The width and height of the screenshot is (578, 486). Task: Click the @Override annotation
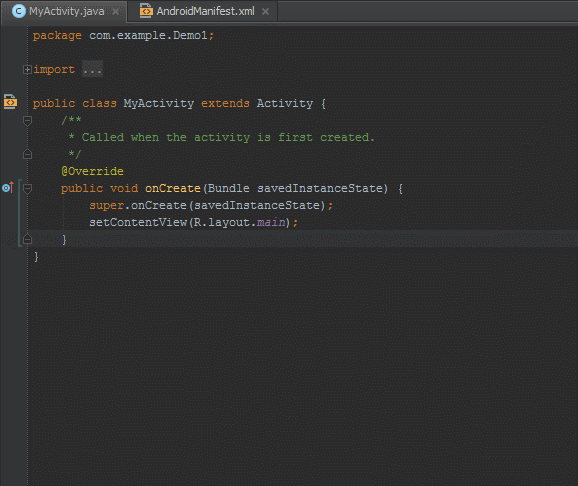93,171
